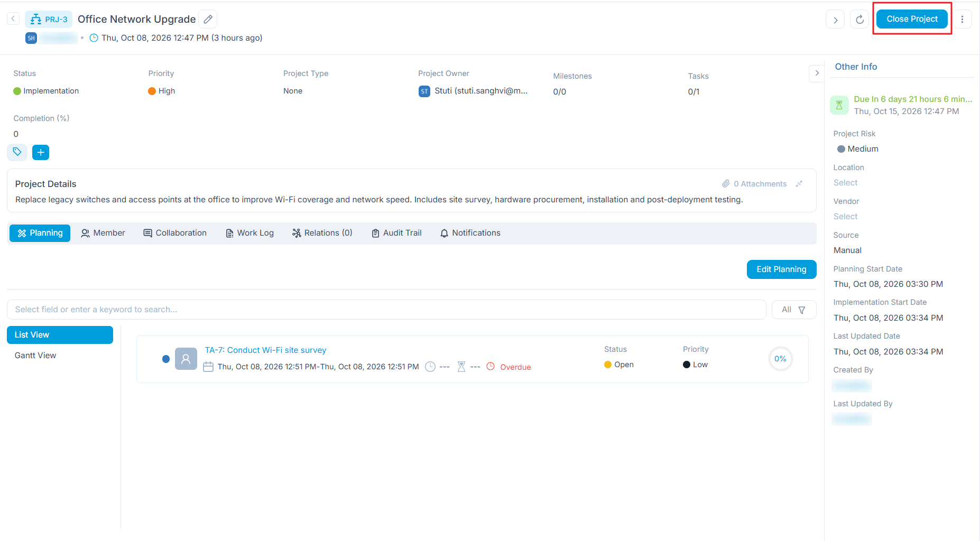
Task: Click the keyword search field
Action: pos(386,310)
